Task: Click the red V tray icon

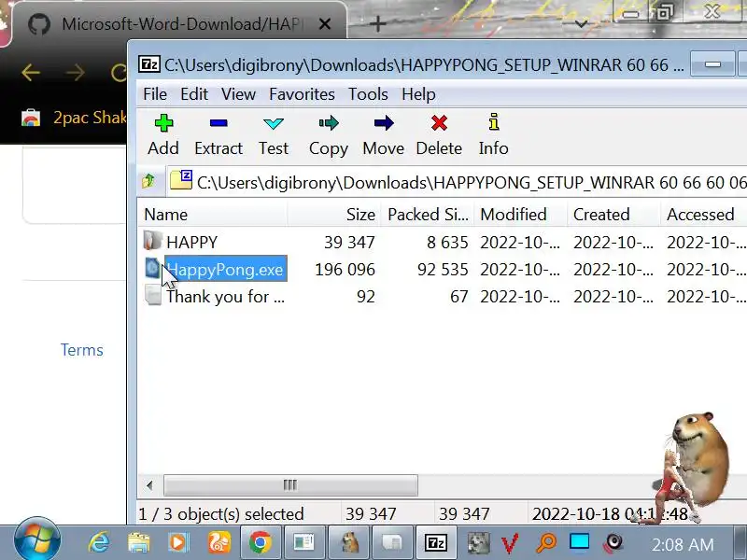Action: [x=510, y=543]
